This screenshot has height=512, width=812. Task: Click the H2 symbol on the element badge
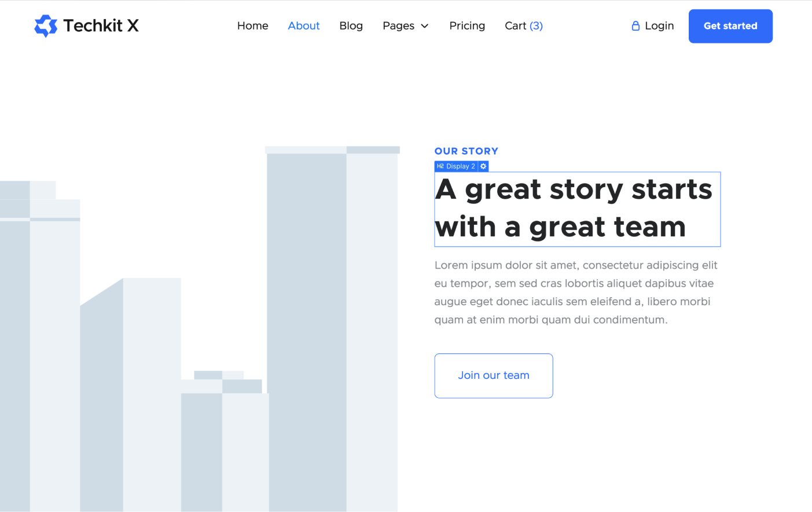[442, 166]
